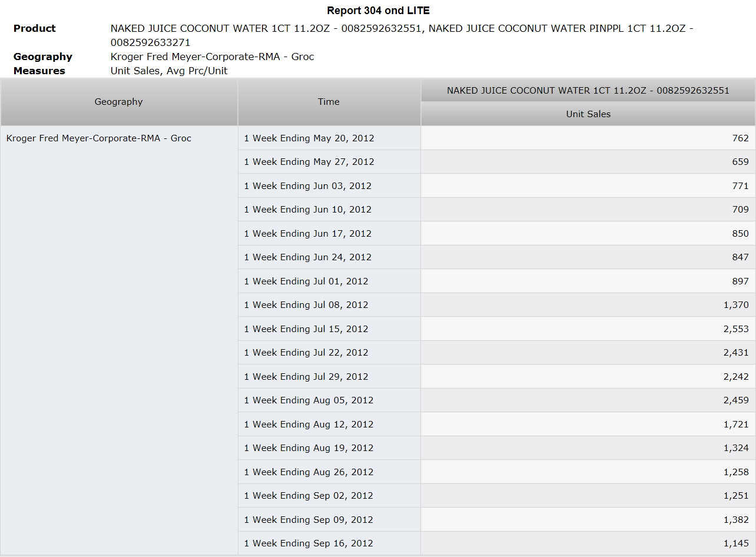Click the 1 Week Ending Jul 08, 2012 cell
Screen dimensions: 756x557
pyautogui.click(x=329, y=305)
